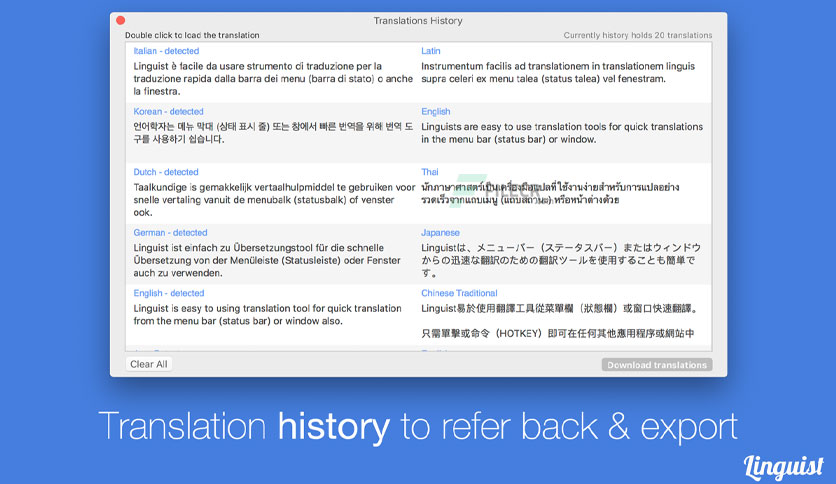Select the Latin translation text
Screen dimensions: 836x484
point(558,72)
